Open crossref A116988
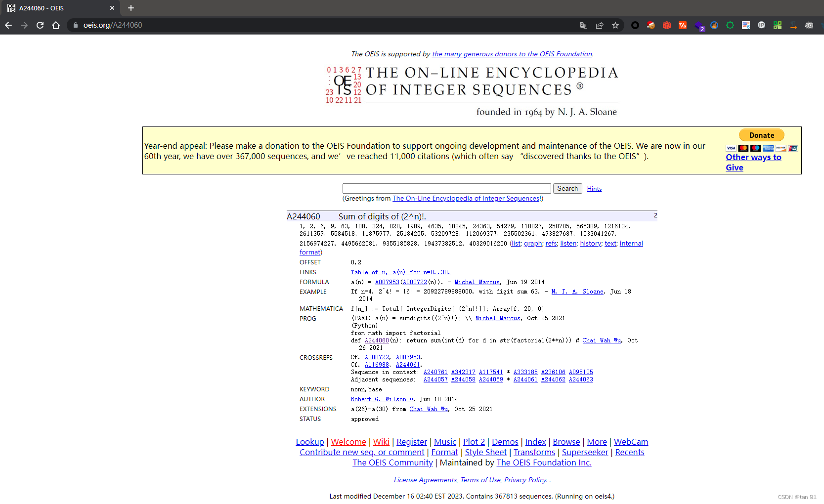Viewport: 824px width, 504px height. [377, 365]
